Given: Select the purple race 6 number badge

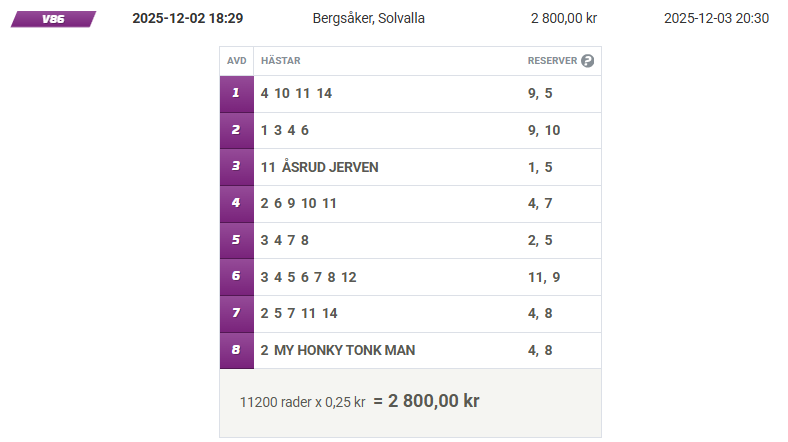Looking at the screenshot, I should (236, 277).
